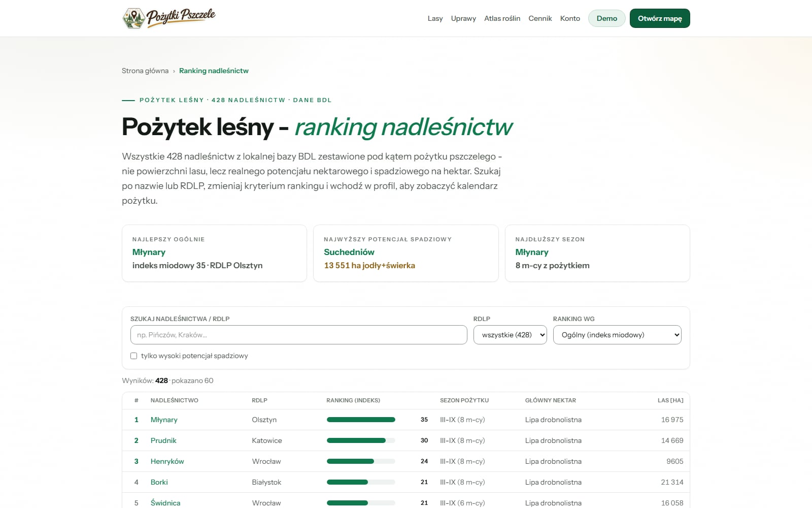This screenshot has width=812, height=508.
Task: Click the 21 314 hectares value
Action: [672, 482]
